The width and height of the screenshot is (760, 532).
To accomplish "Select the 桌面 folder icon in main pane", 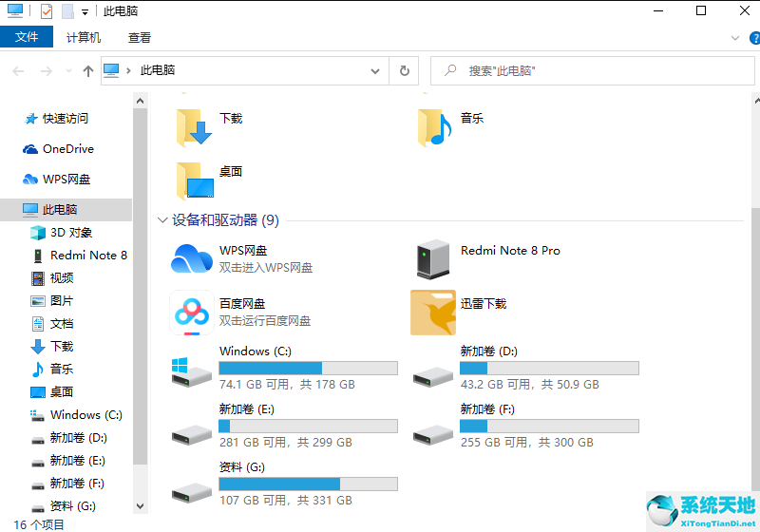I will coord(196,180).
